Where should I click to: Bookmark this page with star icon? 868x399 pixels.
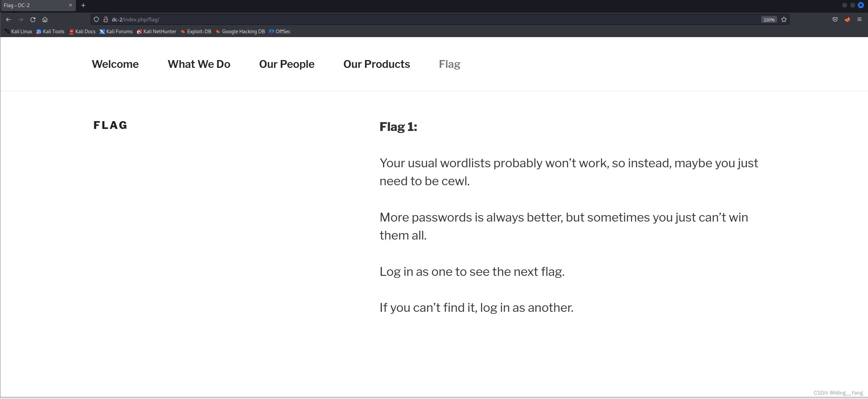pyautogui.click(x=784, y=19)
